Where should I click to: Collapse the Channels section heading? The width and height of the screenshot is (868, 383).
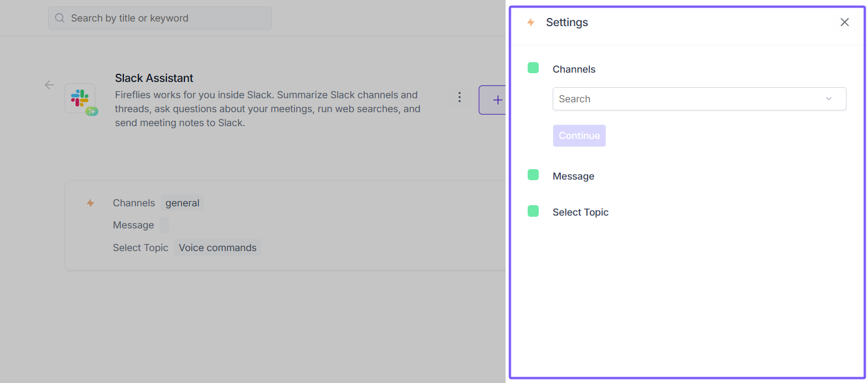coord(574,69)
